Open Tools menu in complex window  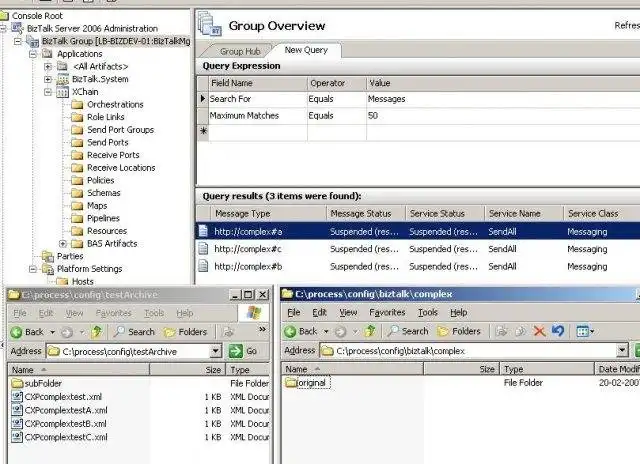point(428,313)
